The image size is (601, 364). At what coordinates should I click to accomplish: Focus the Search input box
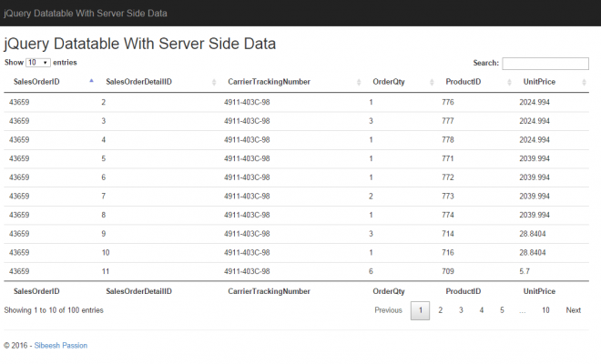545,64
